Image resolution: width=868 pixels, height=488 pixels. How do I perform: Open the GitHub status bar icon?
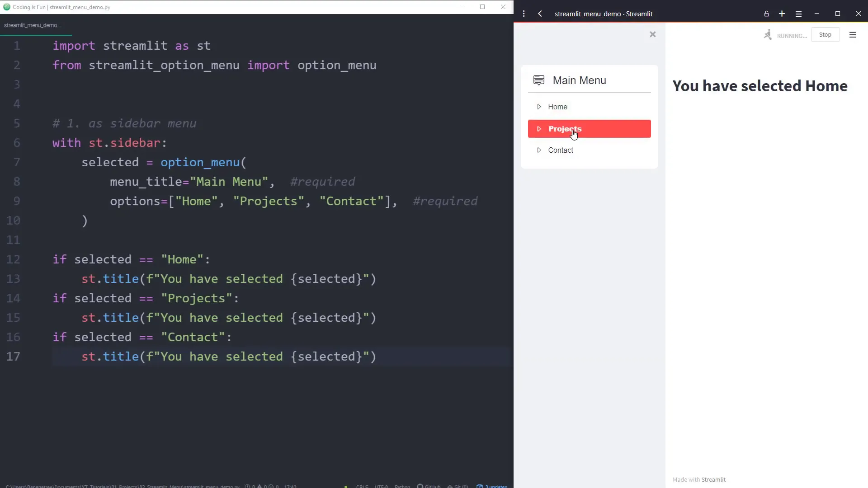pyautogui.click(x=429, y=486)
